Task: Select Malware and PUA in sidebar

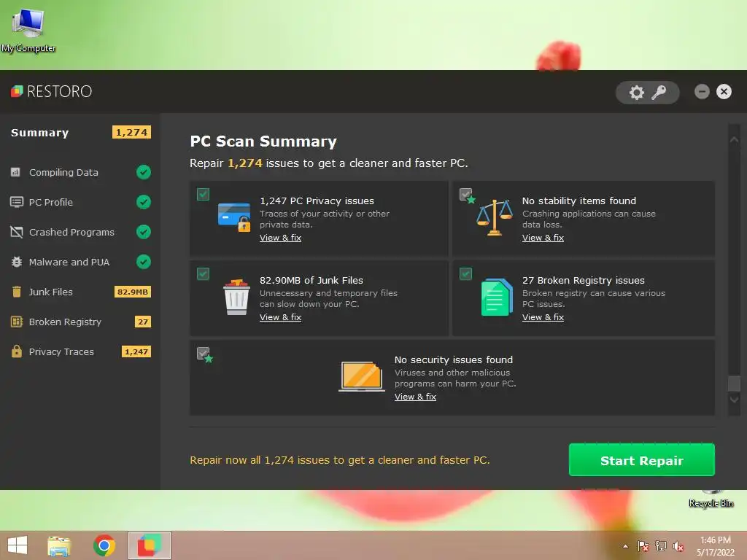Action: coord(69,262)
